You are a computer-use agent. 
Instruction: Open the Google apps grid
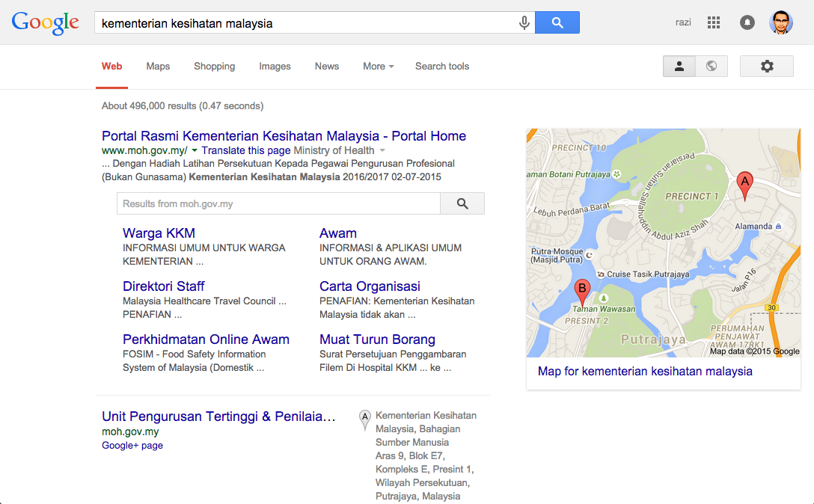[714, 22]
